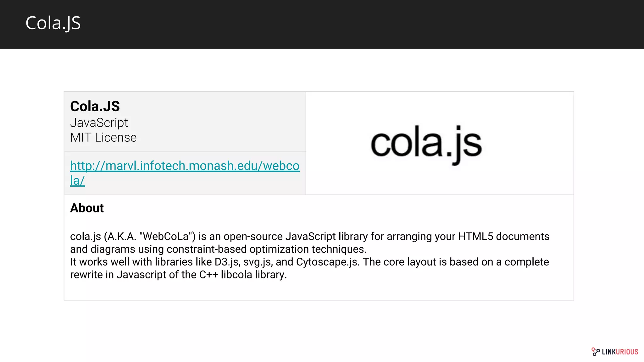The image size is (644, 362).
Task: Click the cola.js description paragraph
Action: coord(310,255)
